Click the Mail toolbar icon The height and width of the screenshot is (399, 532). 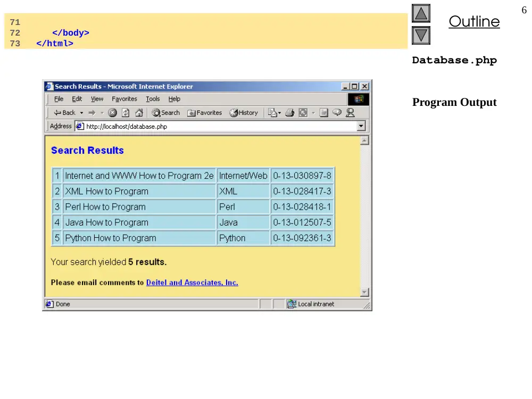(x=272, y=113)
